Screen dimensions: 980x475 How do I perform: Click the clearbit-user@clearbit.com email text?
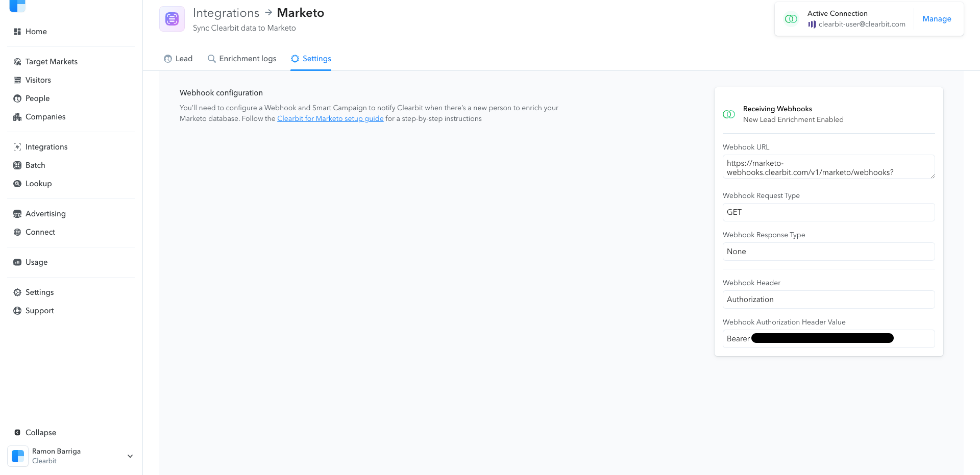point(862,24)
